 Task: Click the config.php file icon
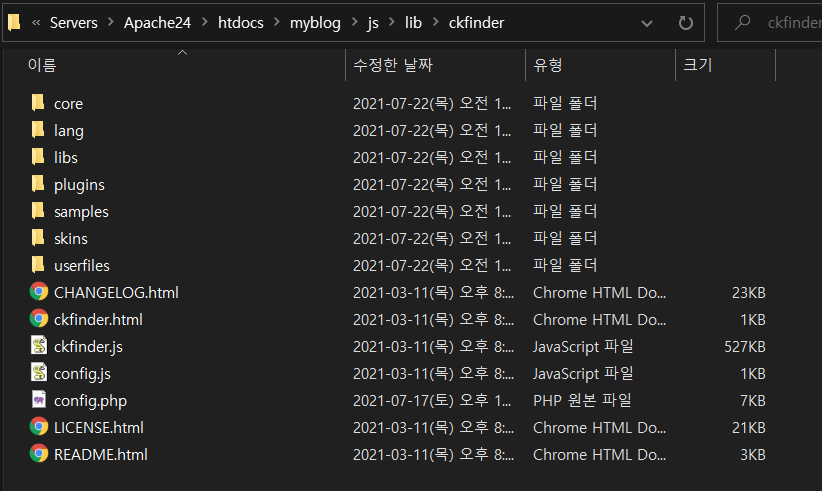coord(39,400)
